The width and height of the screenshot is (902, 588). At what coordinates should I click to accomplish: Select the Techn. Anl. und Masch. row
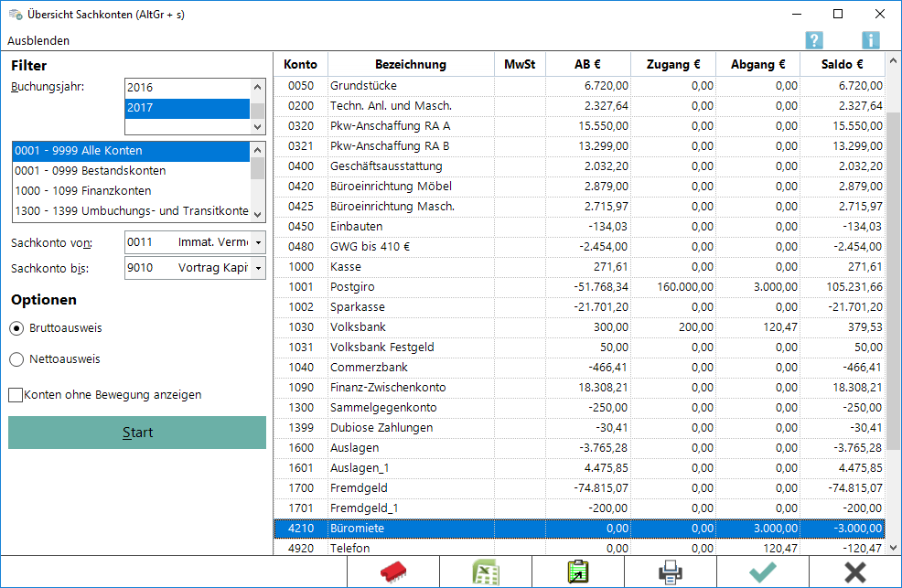[x=579, y=106]
